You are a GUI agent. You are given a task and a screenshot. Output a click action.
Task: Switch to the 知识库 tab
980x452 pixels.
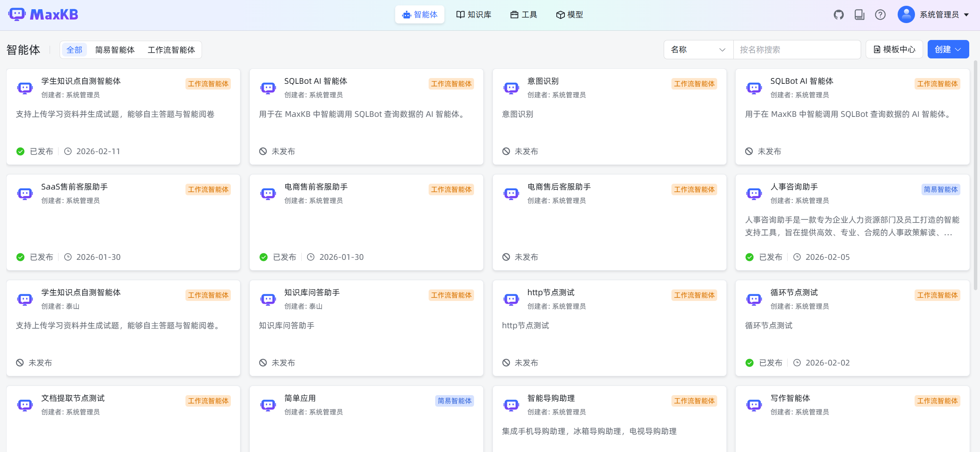click(474, 15)
